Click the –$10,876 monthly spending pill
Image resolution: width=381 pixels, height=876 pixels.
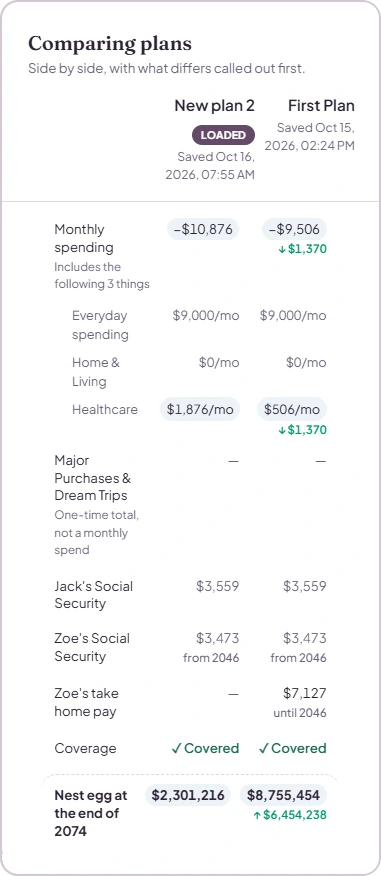[203, 229]
